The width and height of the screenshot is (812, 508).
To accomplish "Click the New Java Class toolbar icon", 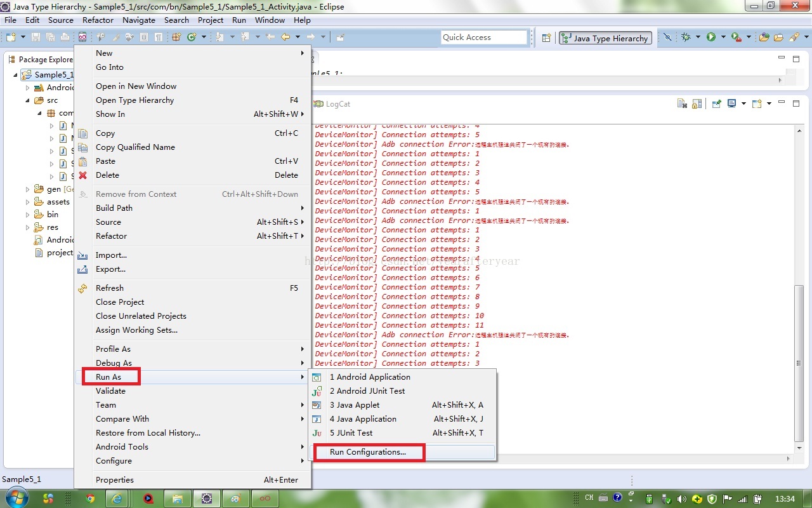I will (x=191, y=37).
